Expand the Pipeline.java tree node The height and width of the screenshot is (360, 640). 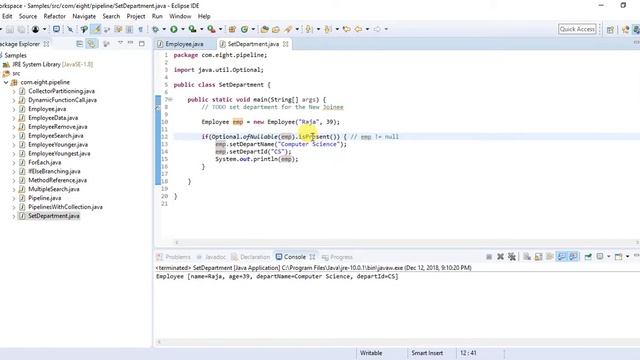point(13,198)
